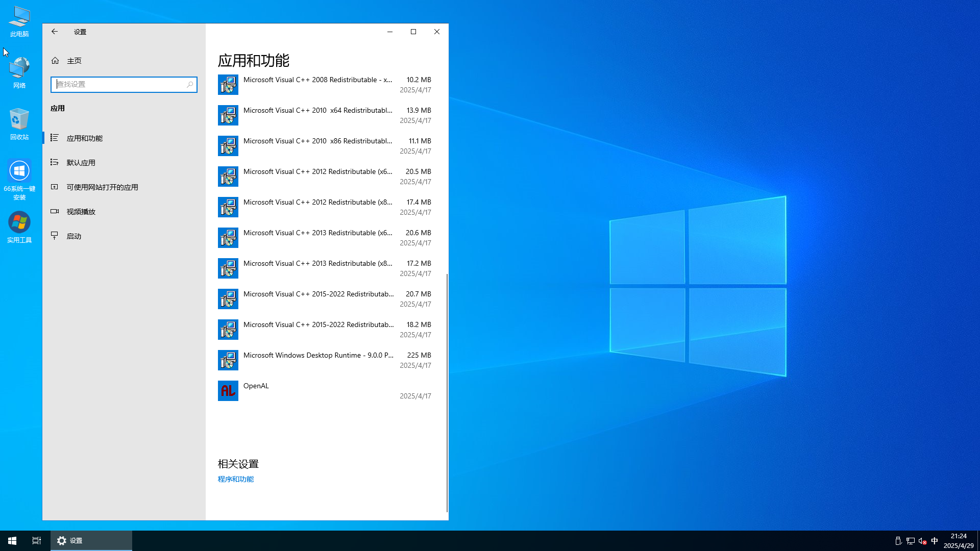Click the 默认应用 sidebar icon
980x551 pixels.
point(55,162)
